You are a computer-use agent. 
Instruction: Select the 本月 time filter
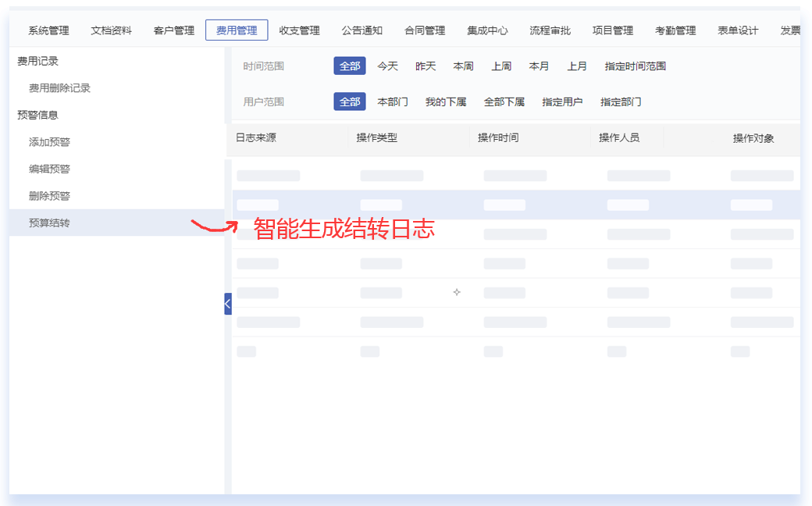(539, 66)
